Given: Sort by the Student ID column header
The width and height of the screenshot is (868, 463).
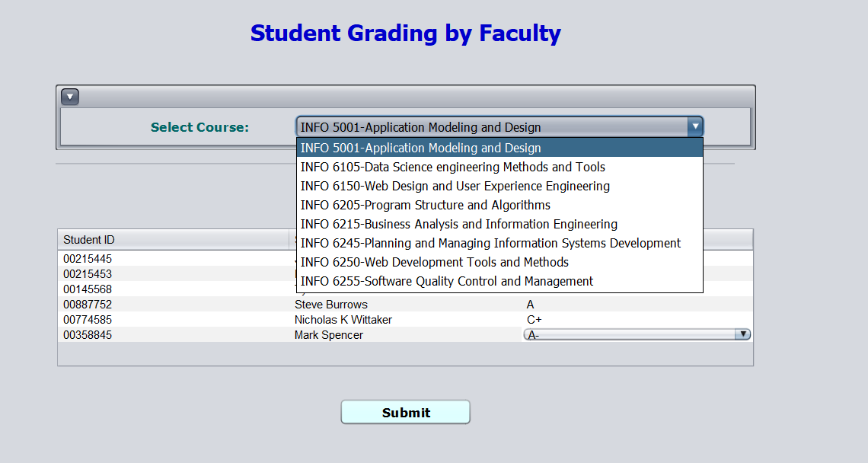Looking at the screenshot, I should coord(174,240).
